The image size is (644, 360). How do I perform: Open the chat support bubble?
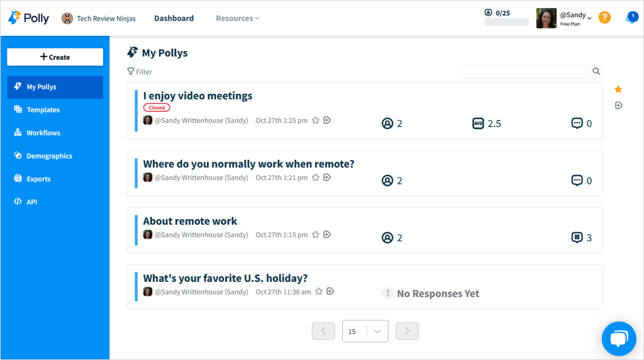(619, 339)
